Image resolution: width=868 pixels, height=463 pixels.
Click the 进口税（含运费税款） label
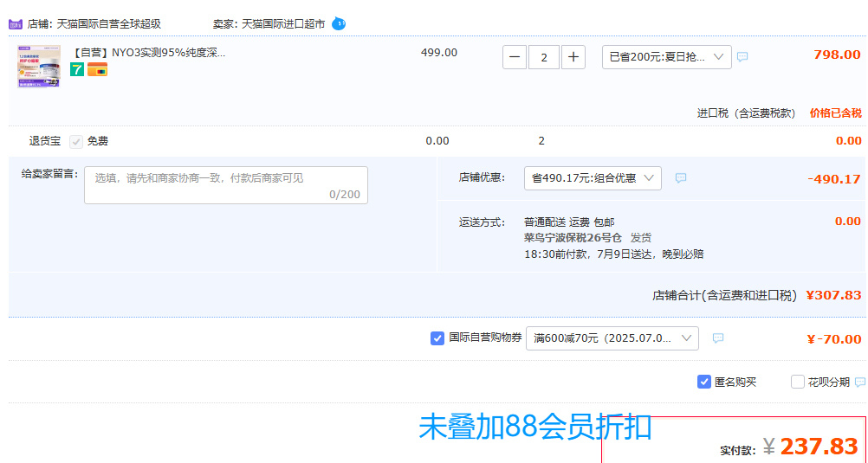point(746,113)
